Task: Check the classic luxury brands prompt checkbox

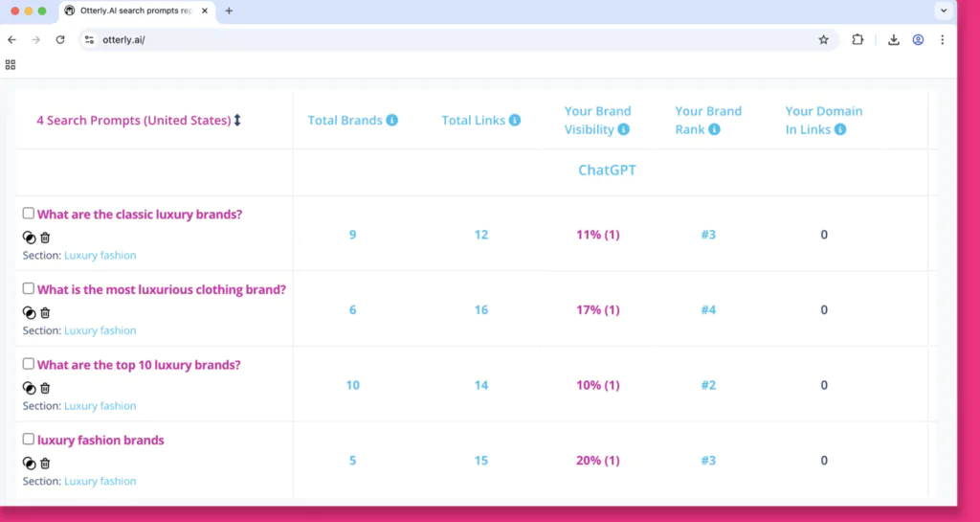Action: click(x=28, y=214)
